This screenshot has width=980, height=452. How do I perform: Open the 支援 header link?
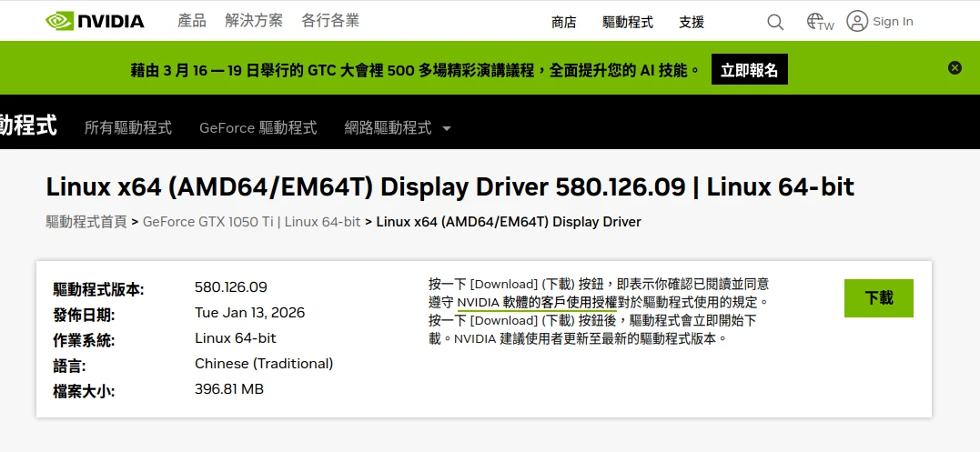[692, 22]
